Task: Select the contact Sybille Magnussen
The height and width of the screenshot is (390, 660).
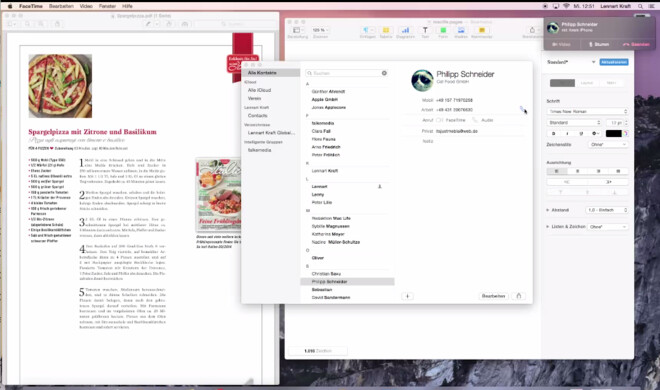Action: [330, 226]
